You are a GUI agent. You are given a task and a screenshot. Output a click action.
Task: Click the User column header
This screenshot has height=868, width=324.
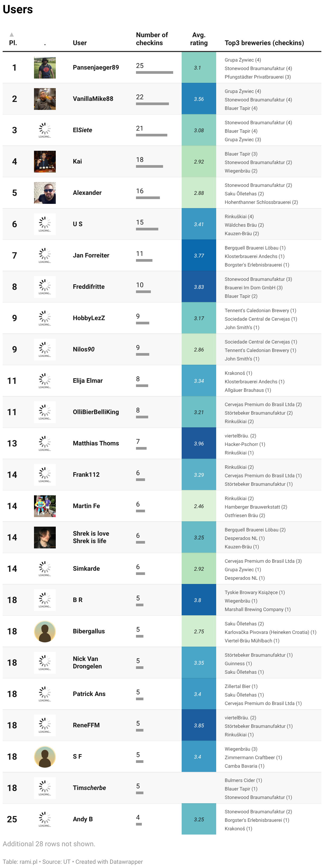point(80,43)
